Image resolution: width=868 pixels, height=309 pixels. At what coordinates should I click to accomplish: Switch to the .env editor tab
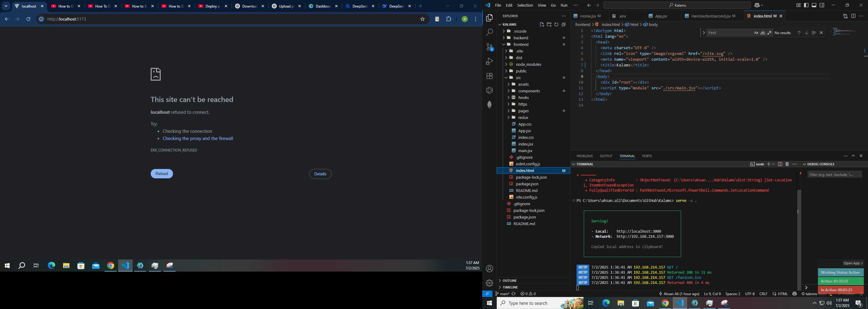(627, 16)
